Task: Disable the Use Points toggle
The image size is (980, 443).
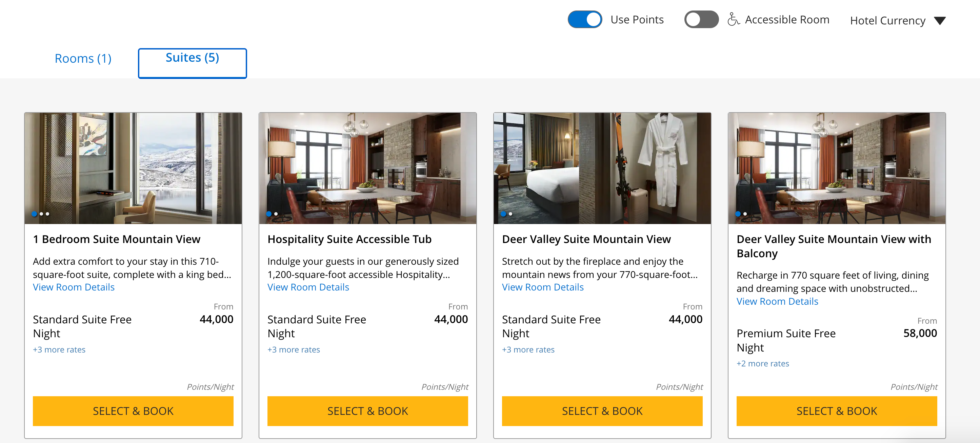Action: [585, 19]
